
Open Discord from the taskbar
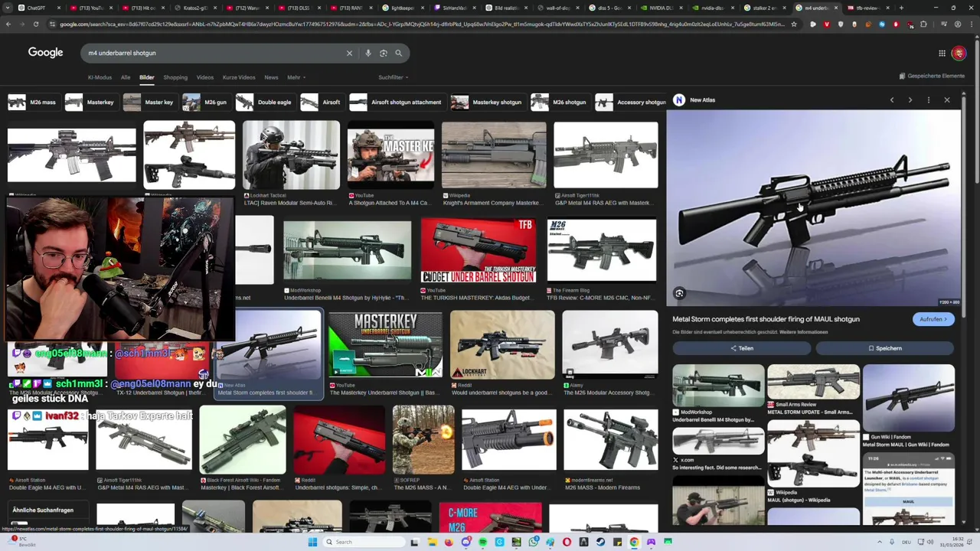pos(465,542)
